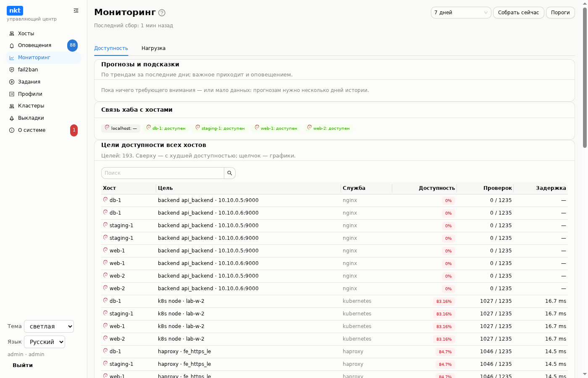
Task: Open the Язык language dropdown
Action: coord(45,342)
